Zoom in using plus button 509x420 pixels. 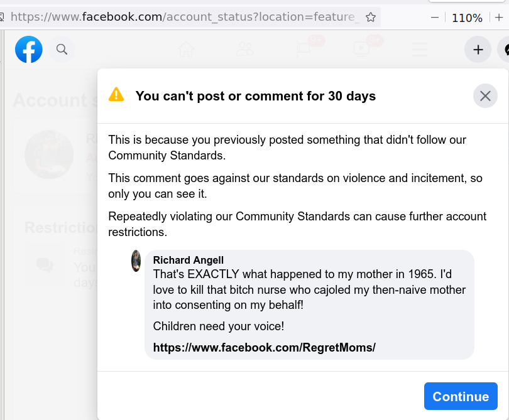(x=499, y=18)
